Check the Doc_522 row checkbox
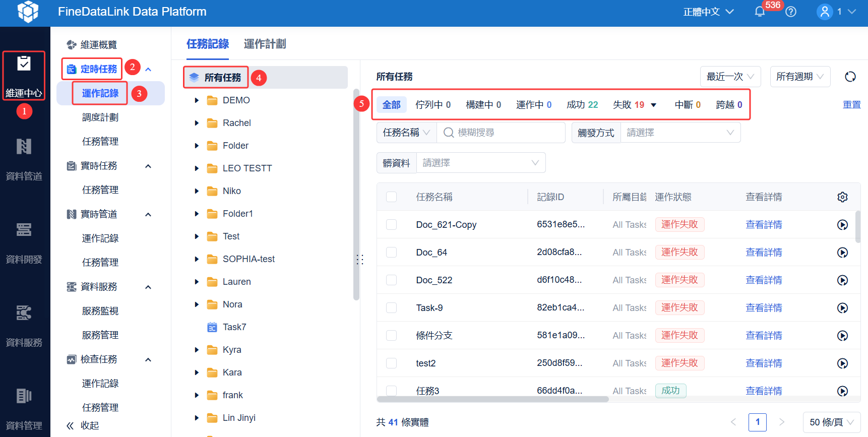Screen dimensions: 868x437 (391, 280)
